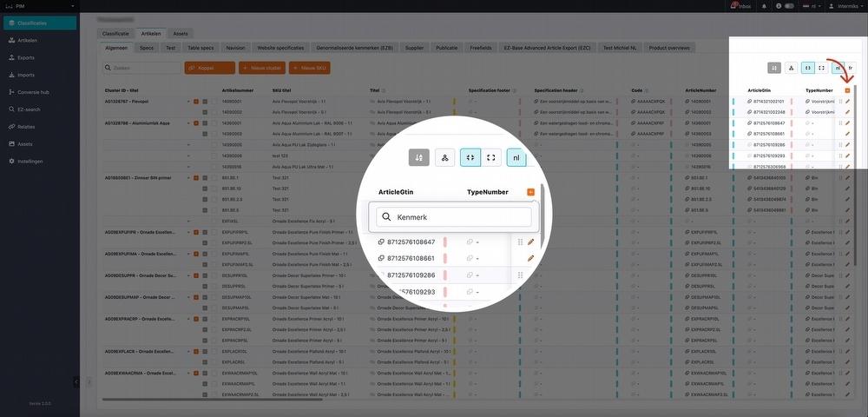Click the hierarchy tree icon button
Screen dimensions: 868x417
tap(444, 157)
